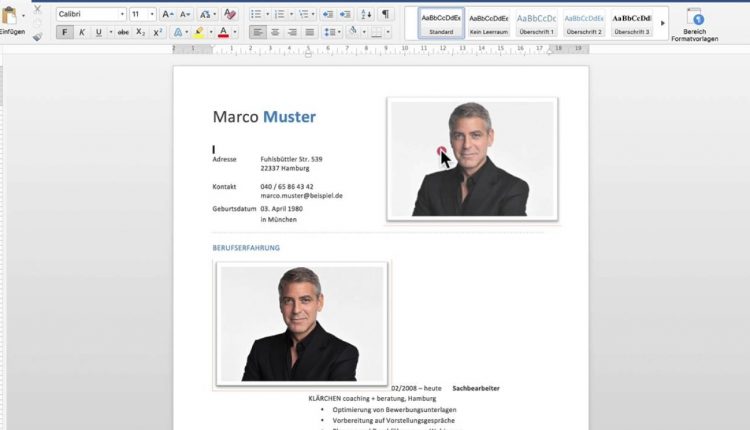Select the Standard style
The width and height of the screenshot is (750, 430).
441,23
